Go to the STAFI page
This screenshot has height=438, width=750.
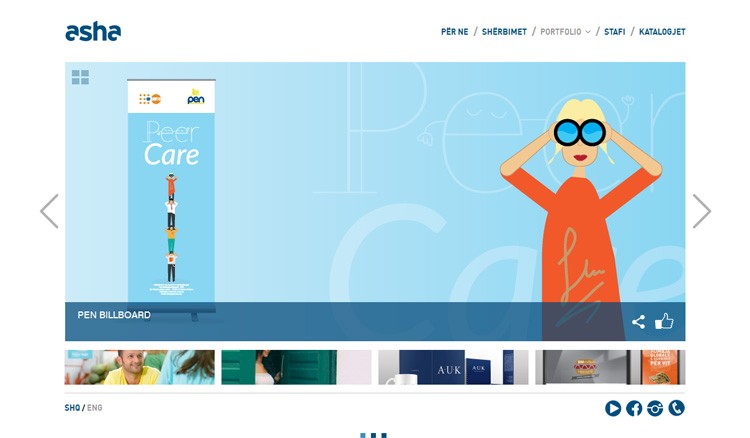[614, 32]
